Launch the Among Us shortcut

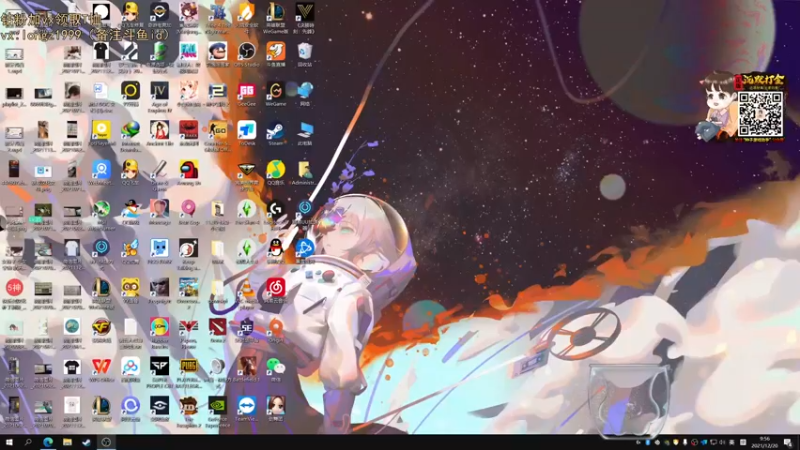click(x=189, y=173)
